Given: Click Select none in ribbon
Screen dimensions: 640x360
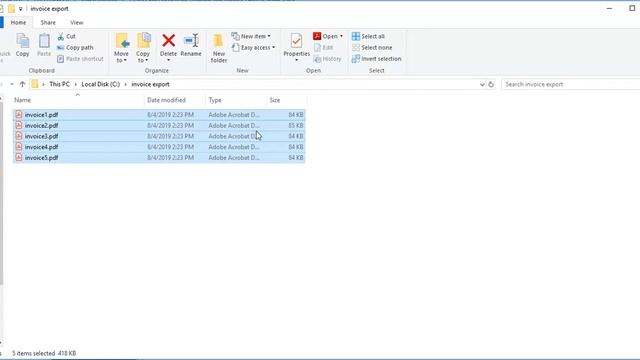Looking at the screenshot, I should pos(372,48).
